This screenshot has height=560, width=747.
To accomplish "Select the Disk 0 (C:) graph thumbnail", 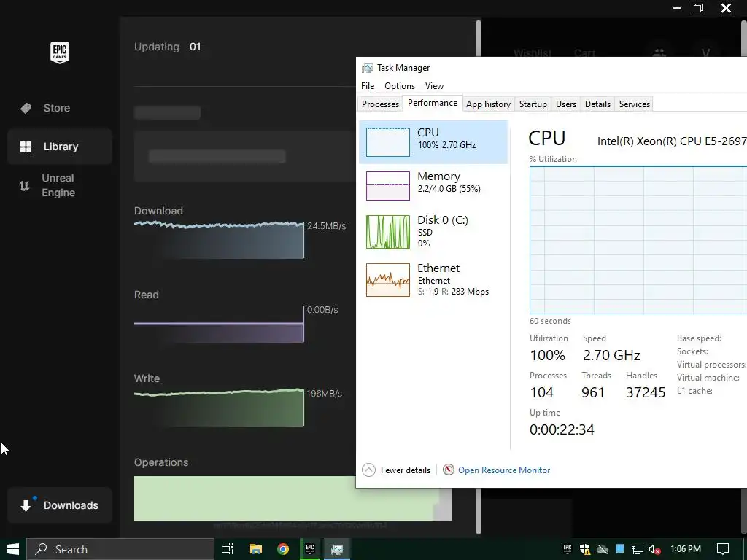I will [x=388, y=232].
